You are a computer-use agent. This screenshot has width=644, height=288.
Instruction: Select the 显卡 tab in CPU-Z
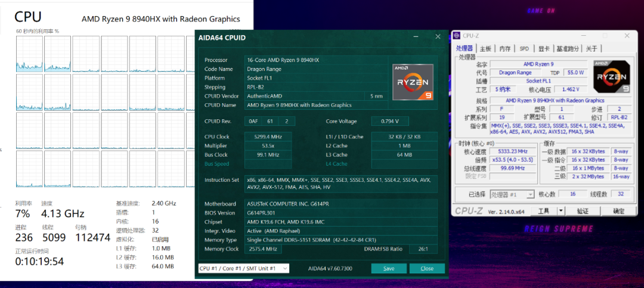coord(544,48)
